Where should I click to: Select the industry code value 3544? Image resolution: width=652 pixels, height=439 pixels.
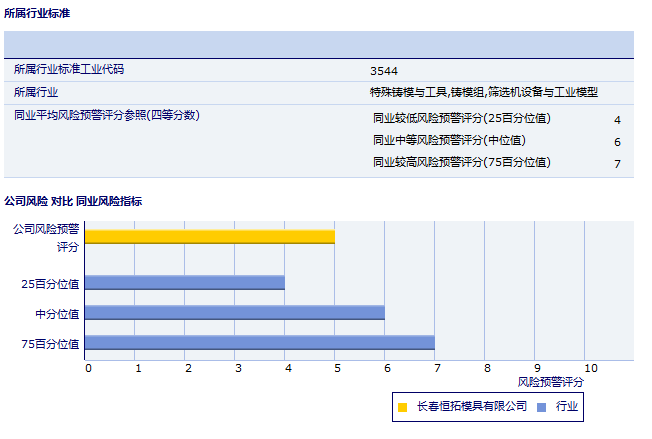click(x=383, y=71)
